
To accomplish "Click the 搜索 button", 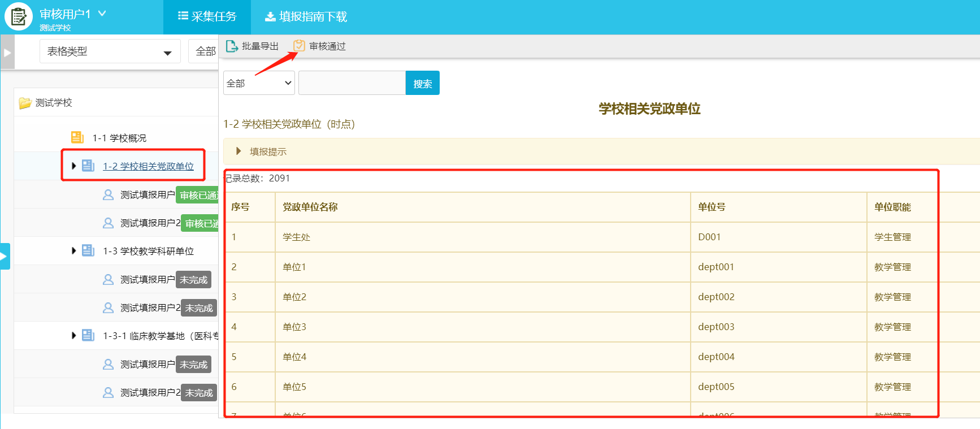I will [x=422, y=83].
